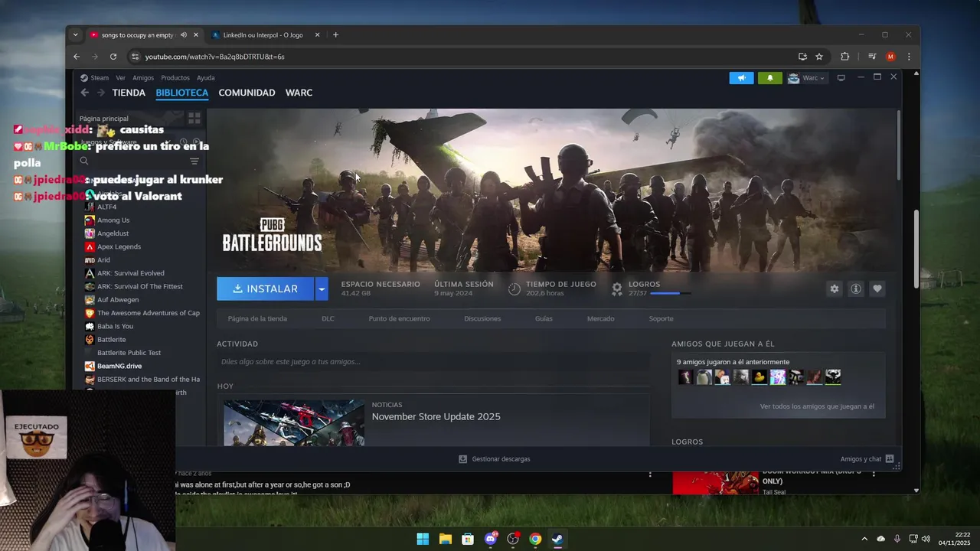Show PUBG game info icon
This screenshot has width=980, height=551.
pos(856,289)
